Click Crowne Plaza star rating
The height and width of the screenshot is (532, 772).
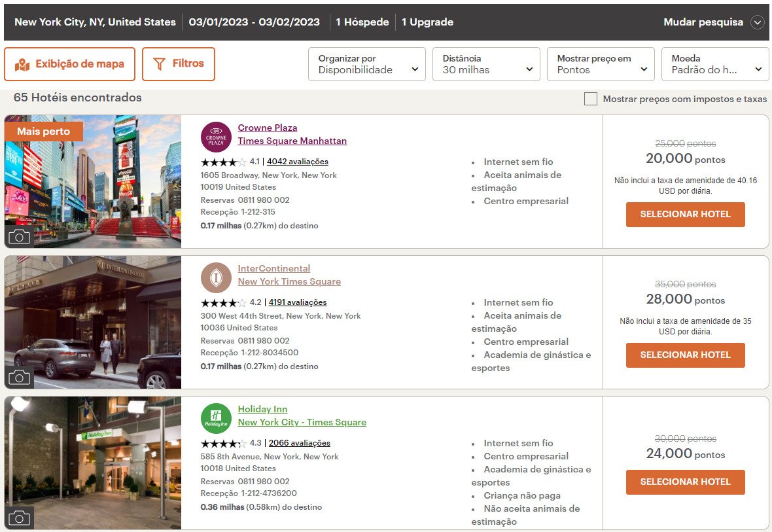(x=223, y=162)
